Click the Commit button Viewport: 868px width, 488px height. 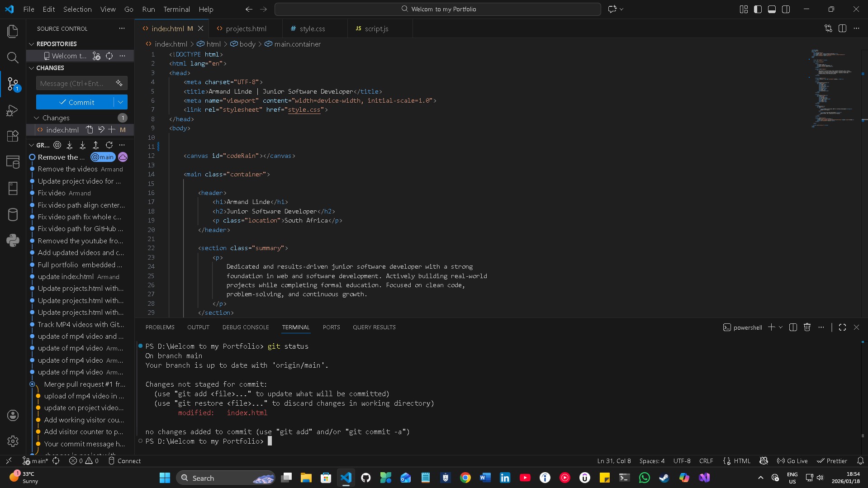pos(77,102)
